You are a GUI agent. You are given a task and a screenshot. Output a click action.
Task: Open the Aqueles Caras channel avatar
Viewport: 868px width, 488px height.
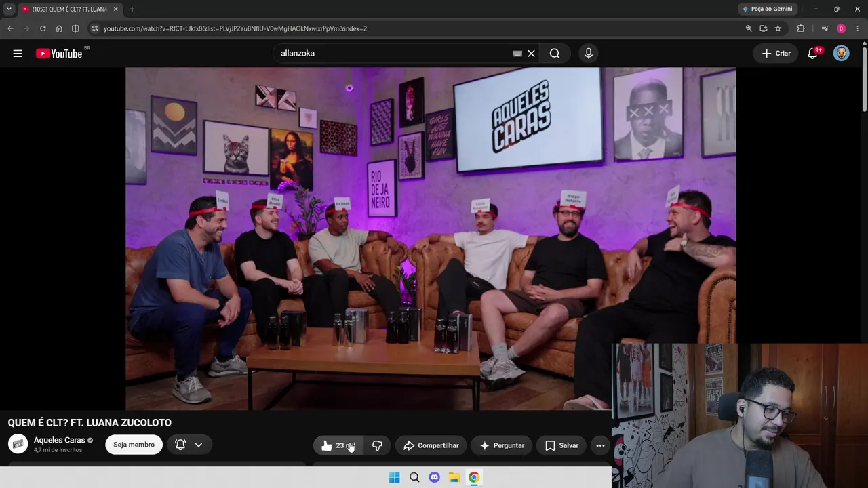pos(18,445)
